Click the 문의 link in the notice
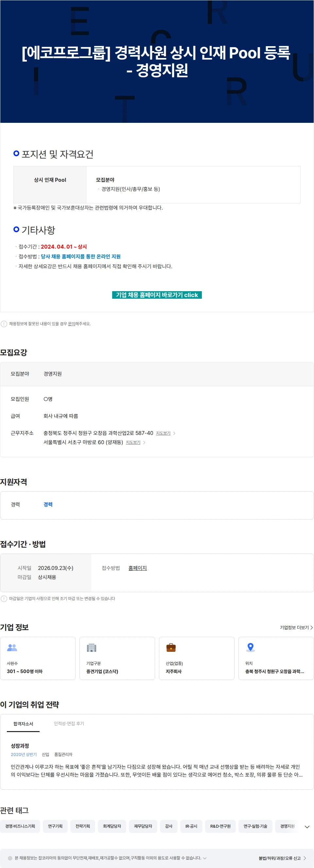Screen dimensions: 314x868 (x=71, y=324)
